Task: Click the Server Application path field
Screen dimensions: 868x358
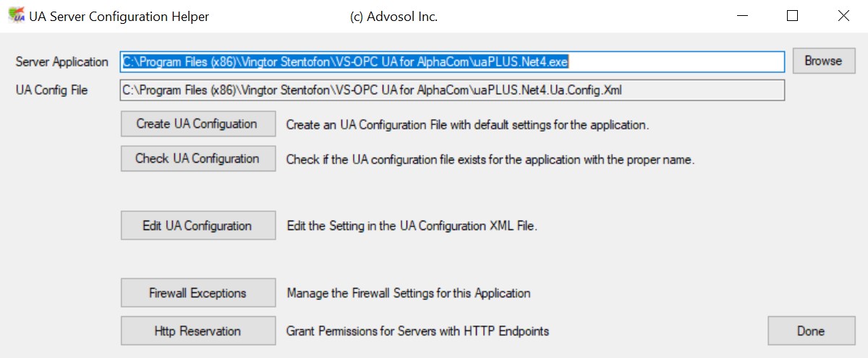Action: pyautogui.click(x=452, y=62)
